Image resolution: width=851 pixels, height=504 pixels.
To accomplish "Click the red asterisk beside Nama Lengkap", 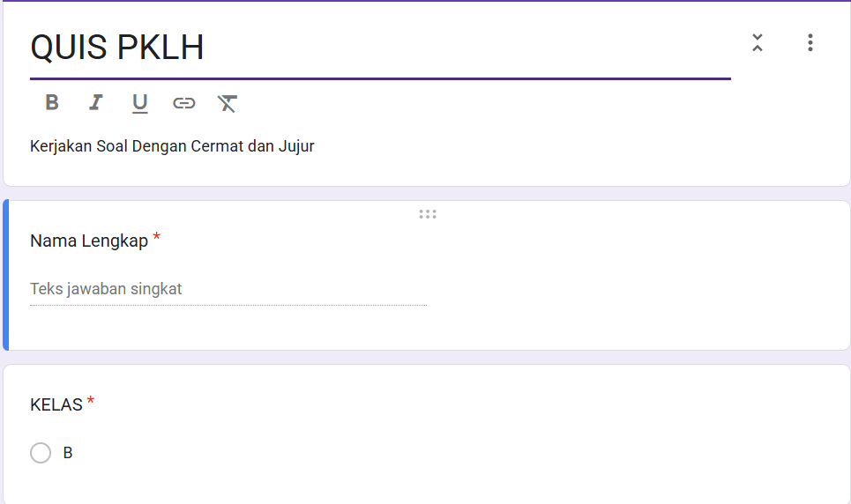I will [157, 238].
